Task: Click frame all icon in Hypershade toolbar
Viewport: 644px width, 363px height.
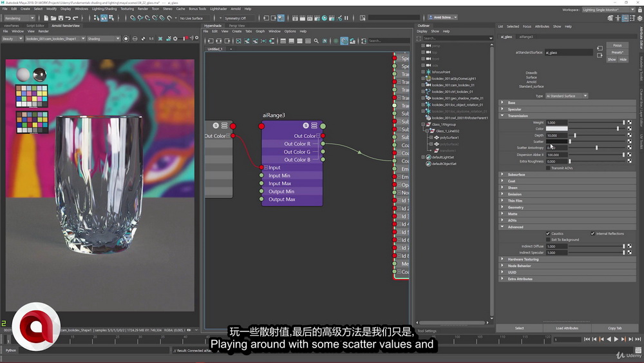Action: coord(239,41)
